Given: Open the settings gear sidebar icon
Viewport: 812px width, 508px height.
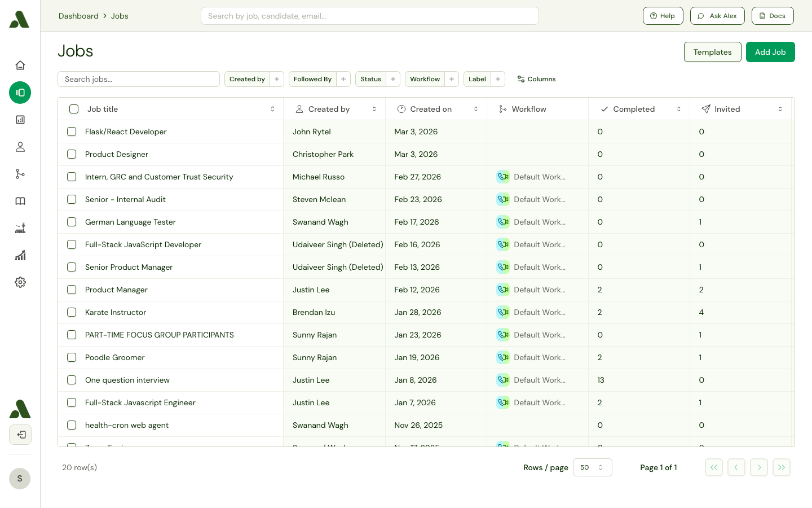Looking at the screenshot, I should coord(20,282).
